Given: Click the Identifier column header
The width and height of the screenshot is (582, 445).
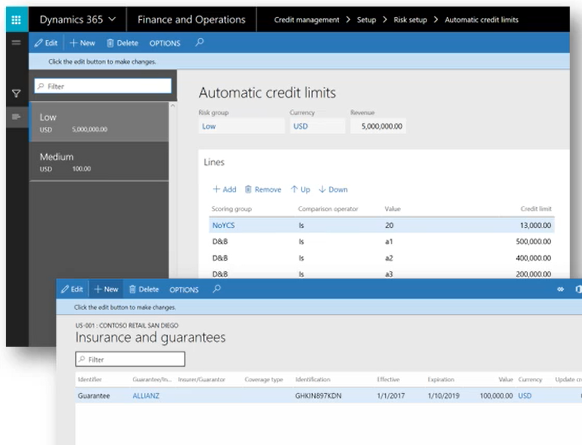Looking at the screenshot, I should [x=89, y=379].
